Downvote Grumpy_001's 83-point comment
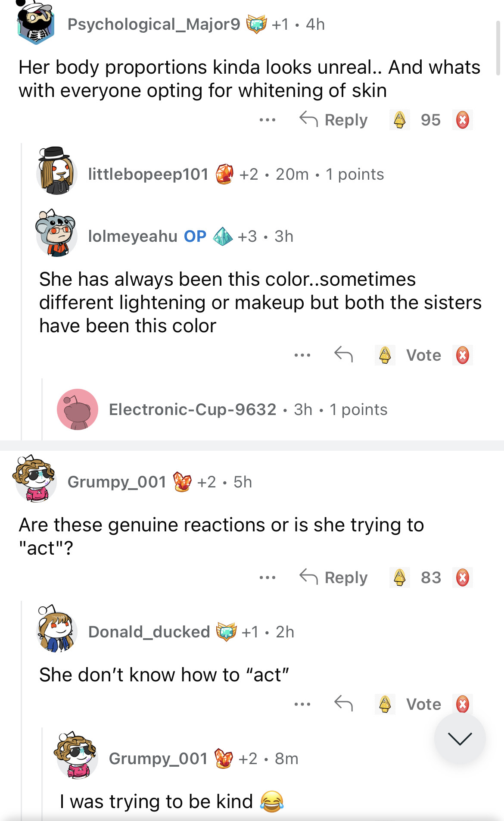Image resolution: width=504 pixels, height=821 pixels. click(463, 578)
